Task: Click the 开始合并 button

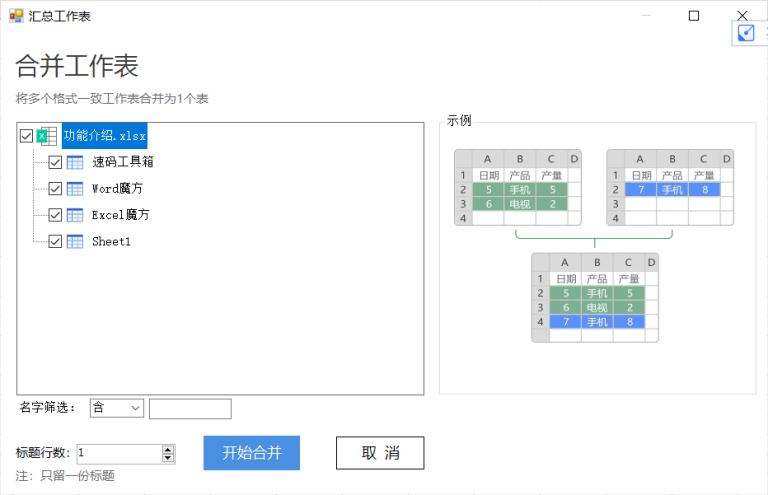Action: point(252,453)
